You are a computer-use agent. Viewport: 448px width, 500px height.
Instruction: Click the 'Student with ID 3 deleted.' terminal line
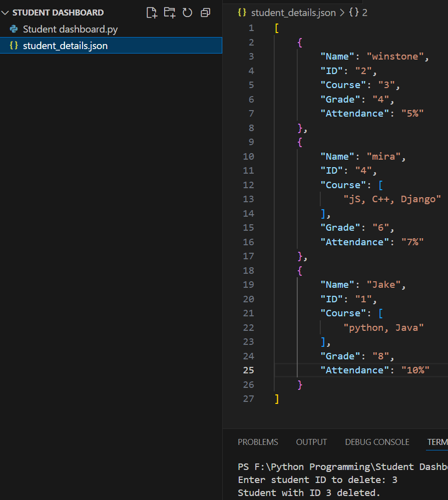click(309, 492)
